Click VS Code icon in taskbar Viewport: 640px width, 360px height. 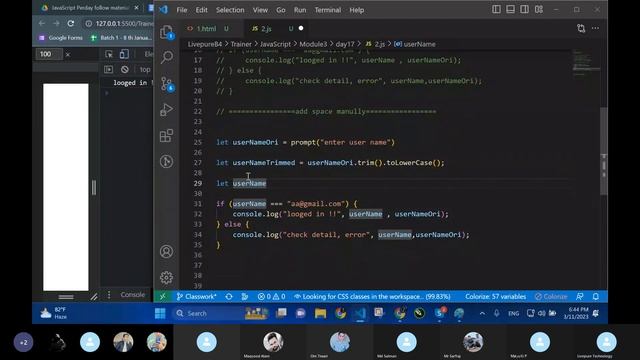(360, 313)
